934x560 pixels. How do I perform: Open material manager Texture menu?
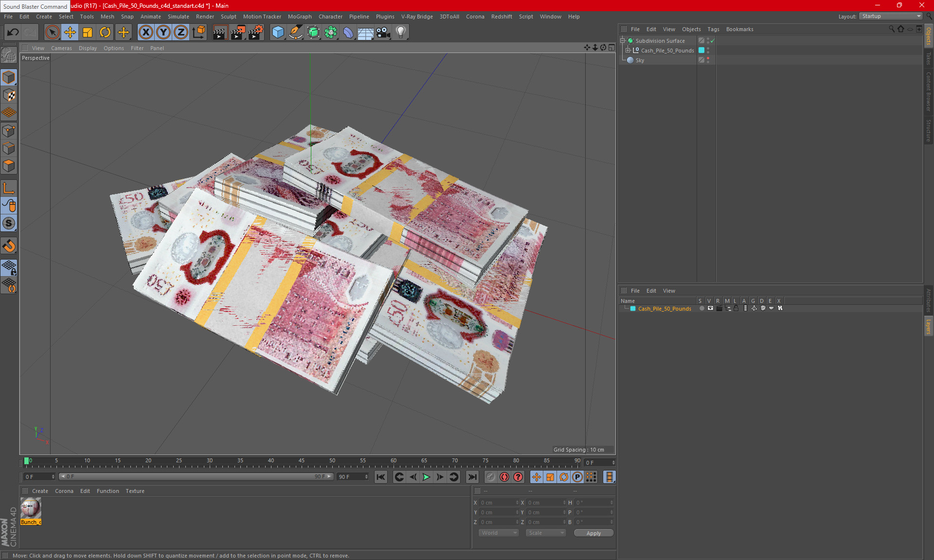coord(135,491)
